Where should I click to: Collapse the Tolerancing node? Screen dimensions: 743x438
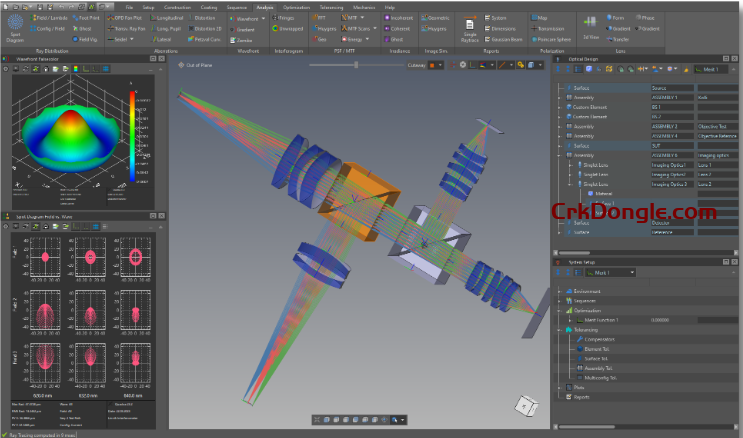pyautogui.click(x=560, y=330)
